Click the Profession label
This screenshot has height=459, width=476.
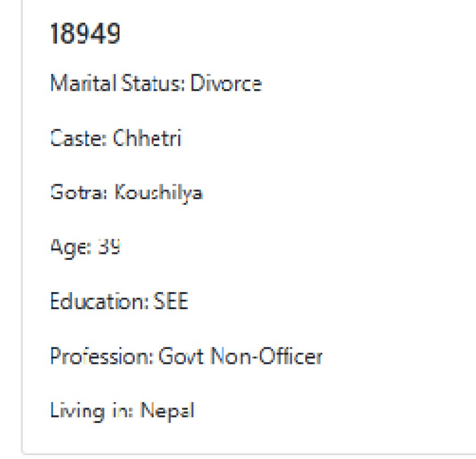click(102, 356)
